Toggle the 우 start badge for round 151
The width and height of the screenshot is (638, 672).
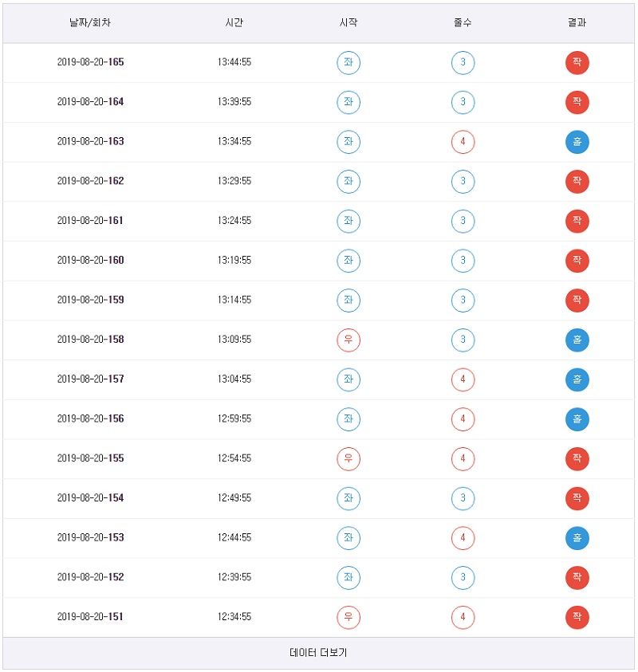[x=349, y=617]
